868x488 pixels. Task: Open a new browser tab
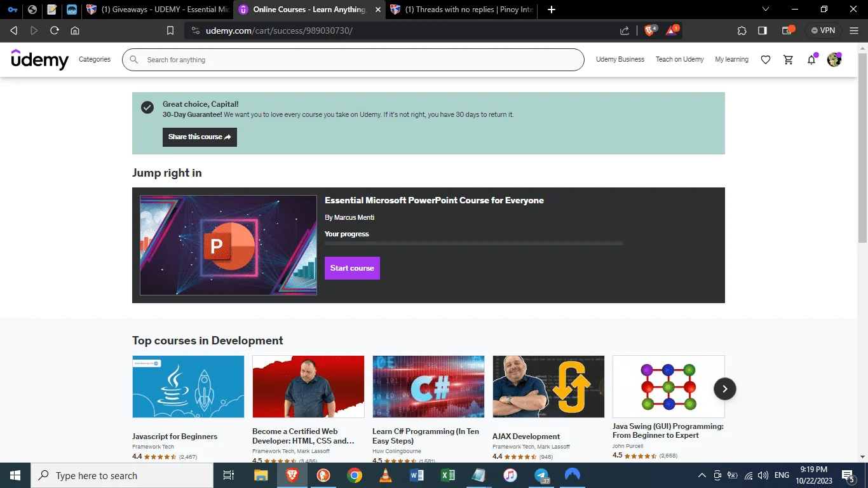click(x=551, y=10)
